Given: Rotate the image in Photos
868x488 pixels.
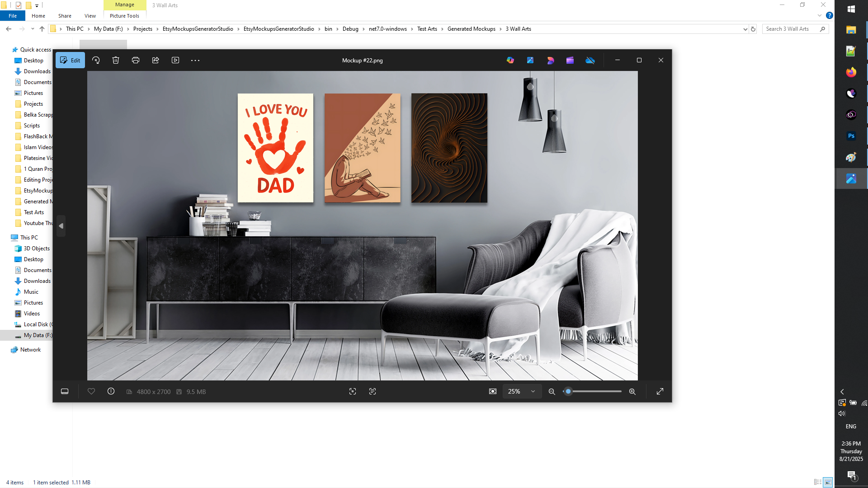Looking at the screenshot, I should tap(96, 60).
